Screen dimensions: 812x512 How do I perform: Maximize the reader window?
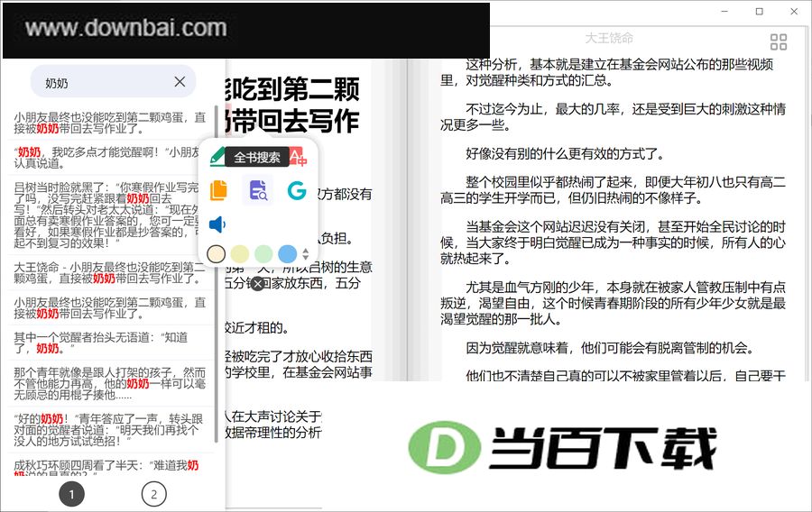pos(759,12)
